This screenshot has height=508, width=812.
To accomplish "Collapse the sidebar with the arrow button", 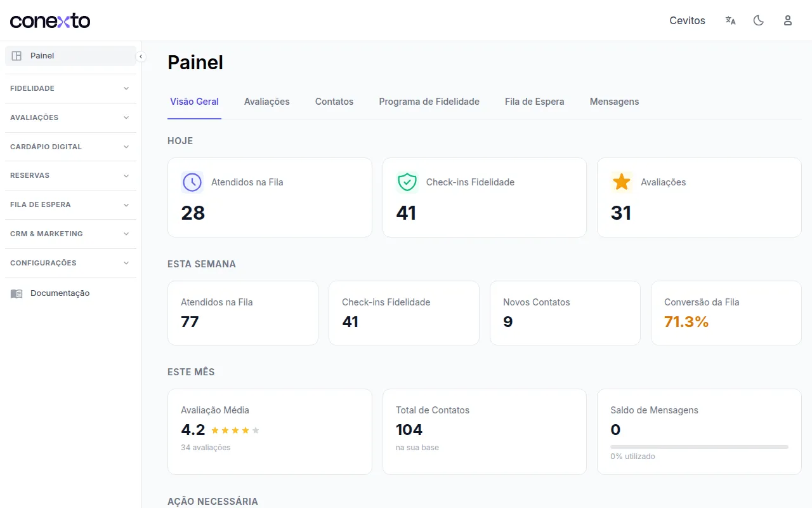I will click(x=141, y=57).
